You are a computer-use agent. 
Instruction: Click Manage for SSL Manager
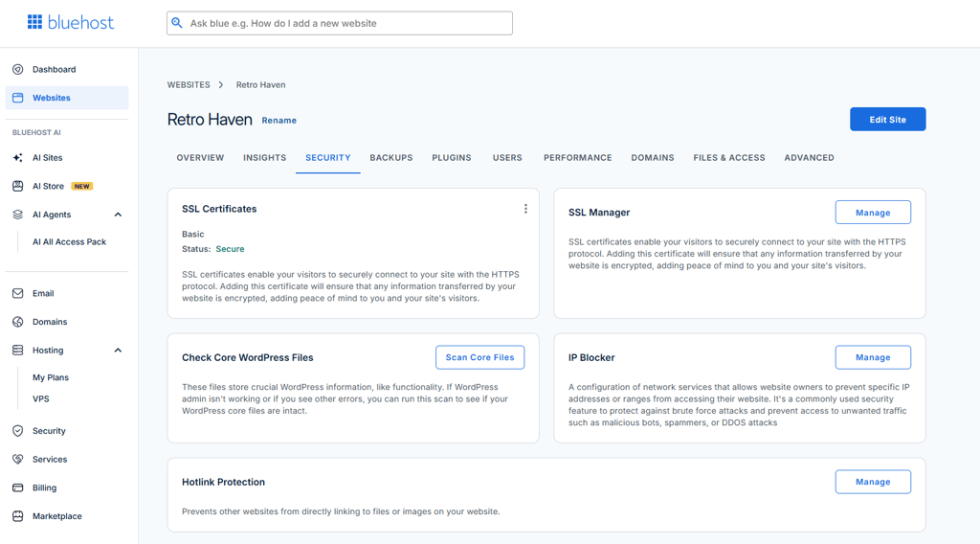click(x=873, y=213)
